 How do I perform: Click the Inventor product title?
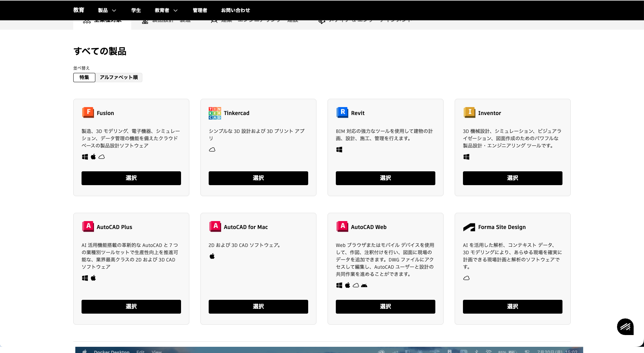490,113
